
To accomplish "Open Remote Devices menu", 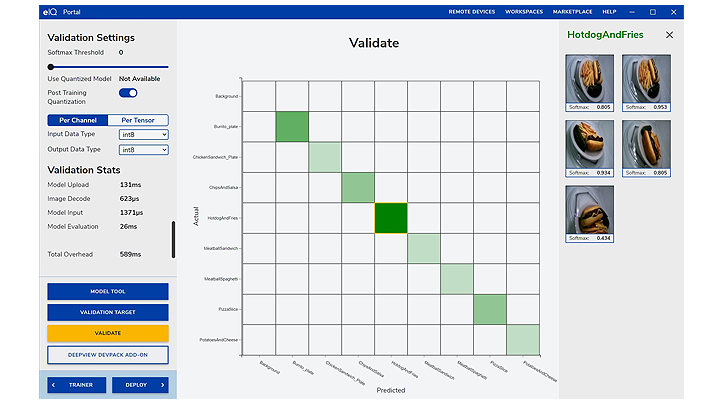I will [471, 12].
